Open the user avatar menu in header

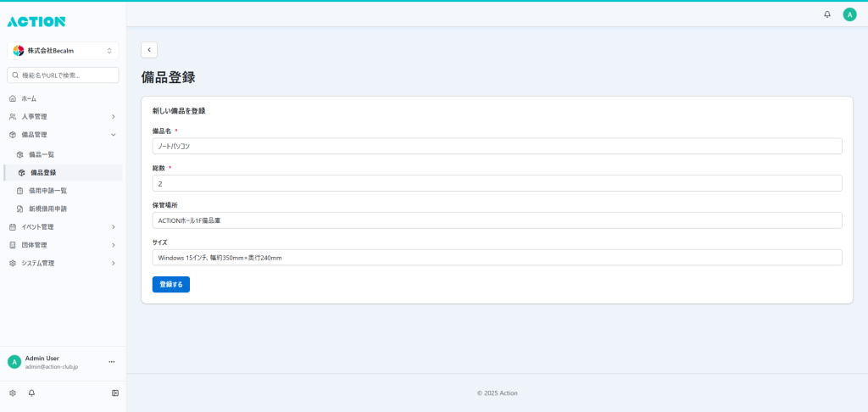849,14
